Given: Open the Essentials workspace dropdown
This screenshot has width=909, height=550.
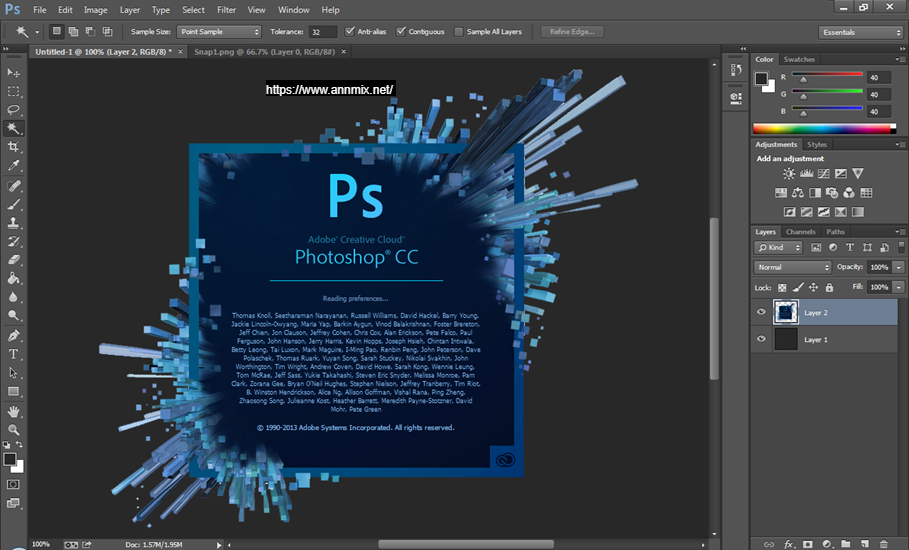Looking at the screenshot, I should [x=861, y=32].
